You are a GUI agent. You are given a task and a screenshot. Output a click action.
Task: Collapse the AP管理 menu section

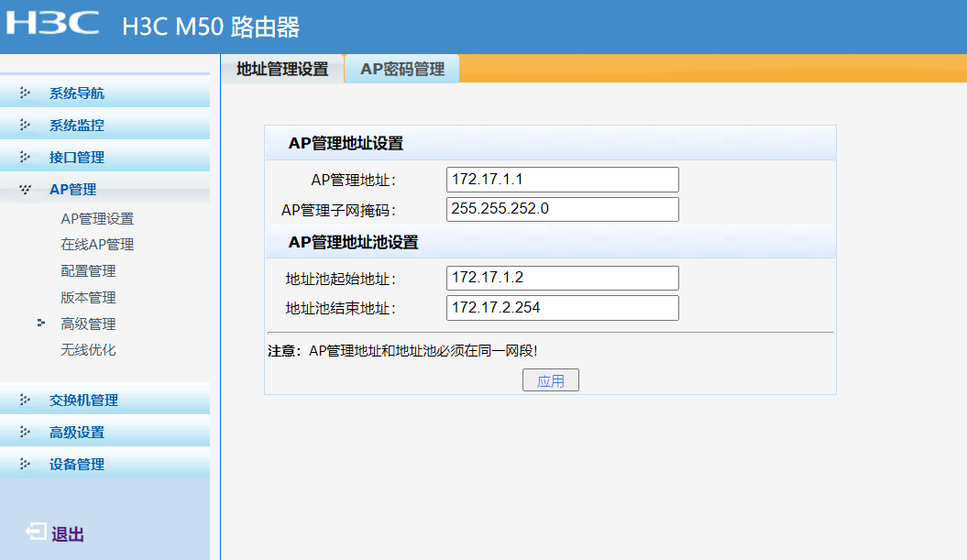[72, 190]
